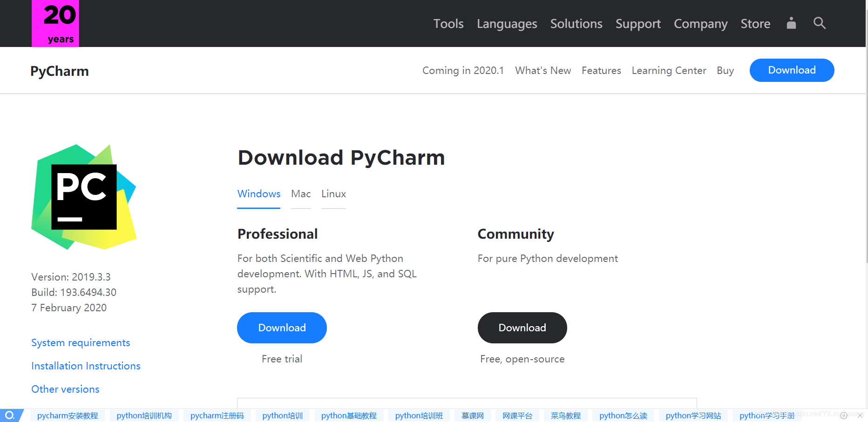Image resolution: width=868 pixels, height=422 pixels.
Task: Click the Free trial label
Action: pyautogui.click(x=282, y=359)
